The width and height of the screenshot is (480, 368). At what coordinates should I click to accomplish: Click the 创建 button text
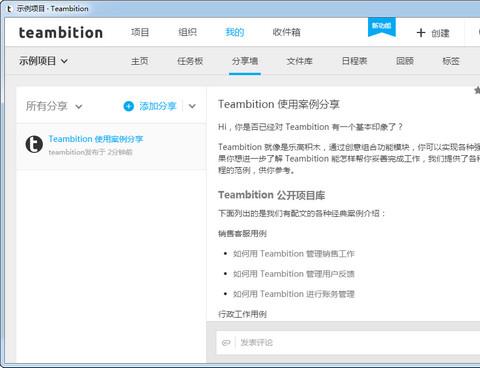coord(440,33)
